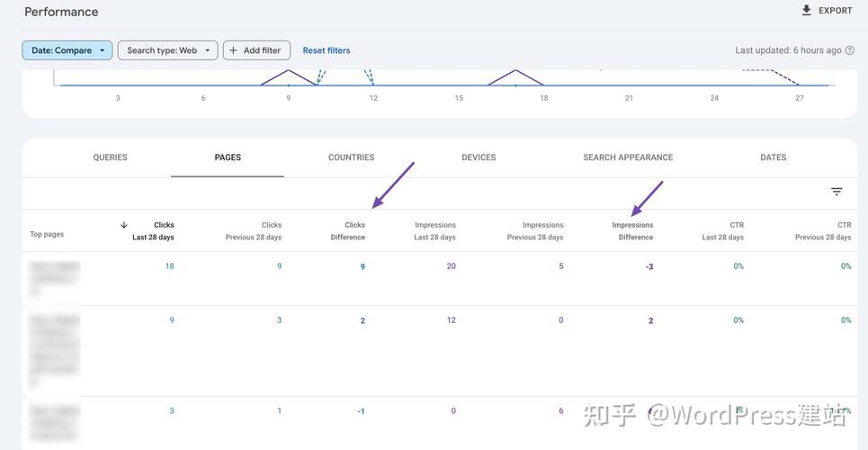Image resolution: width=868 pixels, height=450 pixels.
Task: Click the Reset filters link
Action: pyautogui.click(x=327, y=50)
